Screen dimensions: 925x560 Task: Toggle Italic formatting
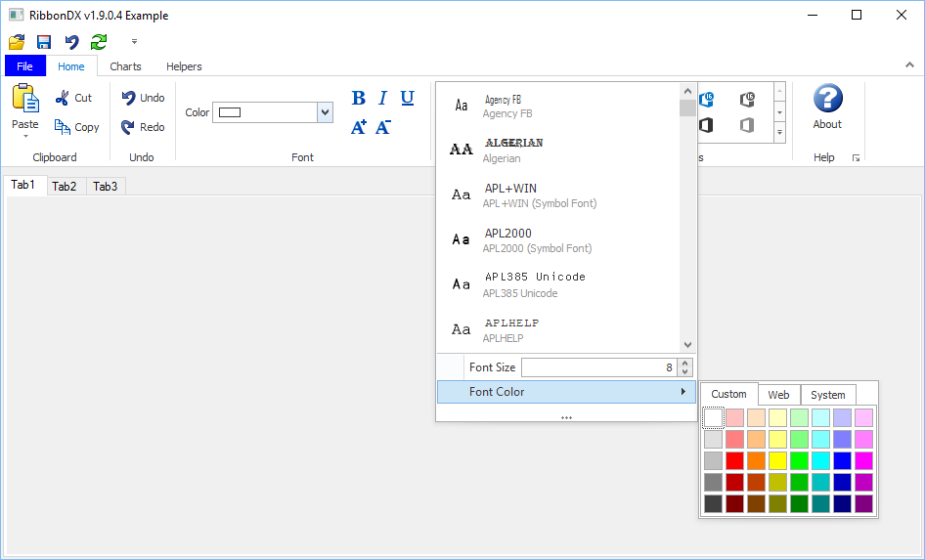[383, 98]
